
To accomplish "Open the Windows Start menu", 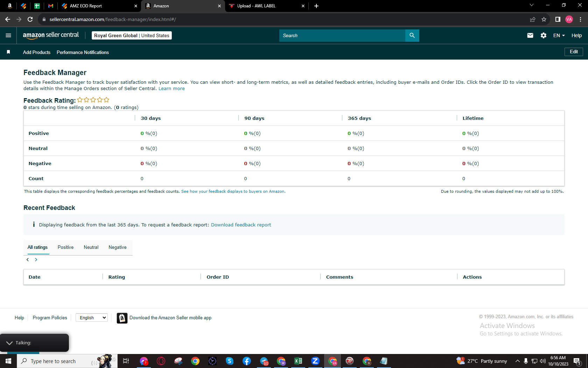I will (x=8, y=361).
